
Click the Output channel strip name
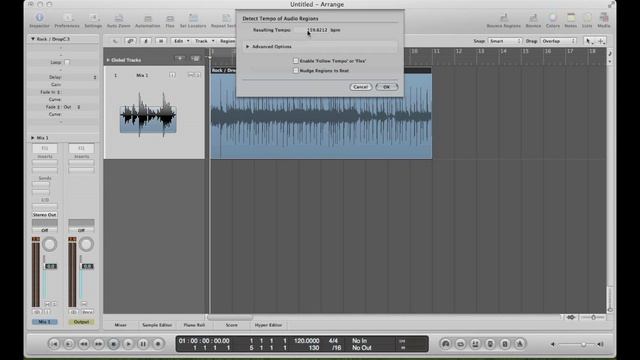click(x=81, y=322)
